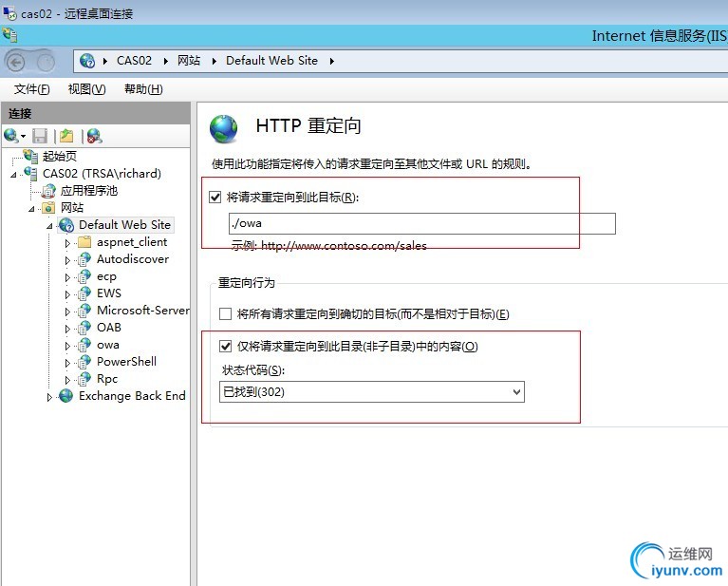Collapse the Default Web Site node
728x586 pixels.
click(49, 226)
